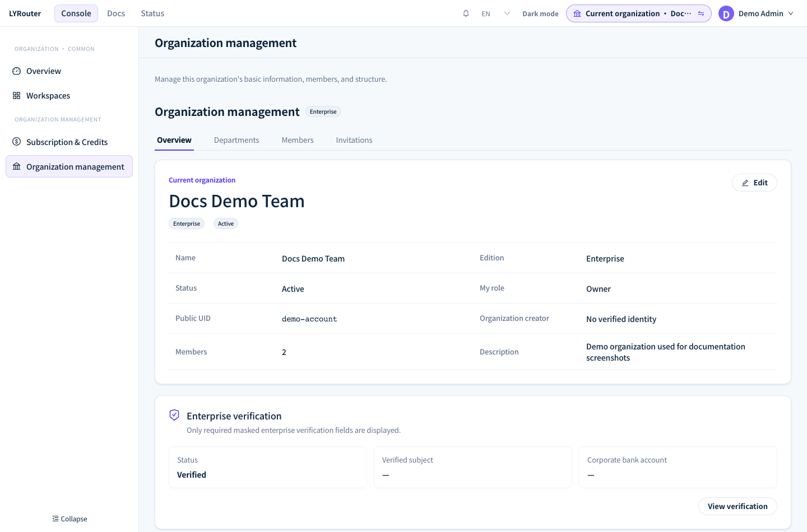807x532 pixels.
Task: Collapse the sidebar
Action: point(69,519)
